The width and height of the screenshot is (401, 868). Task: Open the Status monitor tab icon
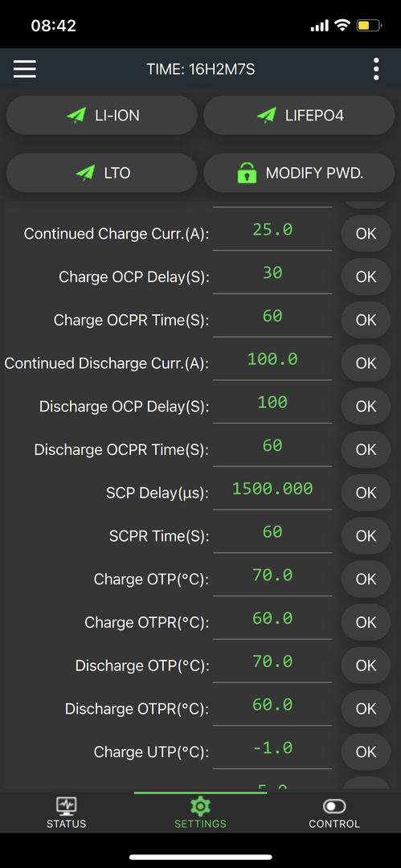(x=67, y=805)
